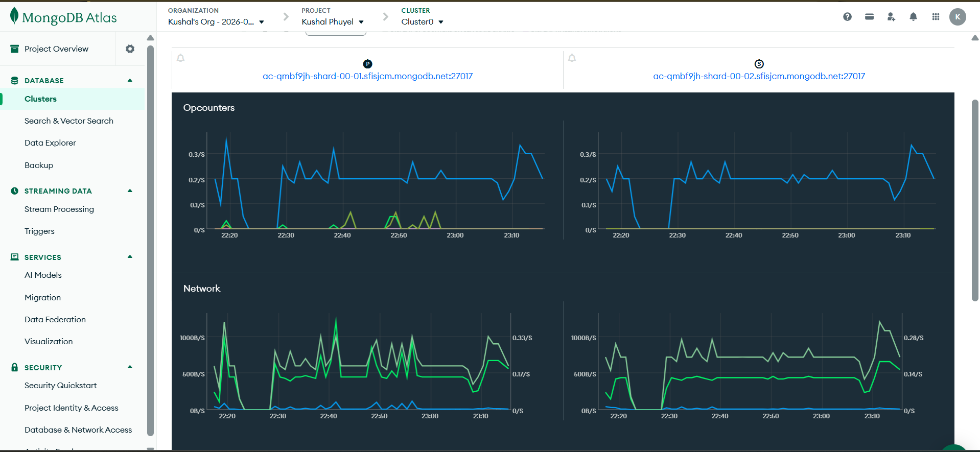980x452 pixels.
Task: Open Migration page
Action: pos(42,298)
